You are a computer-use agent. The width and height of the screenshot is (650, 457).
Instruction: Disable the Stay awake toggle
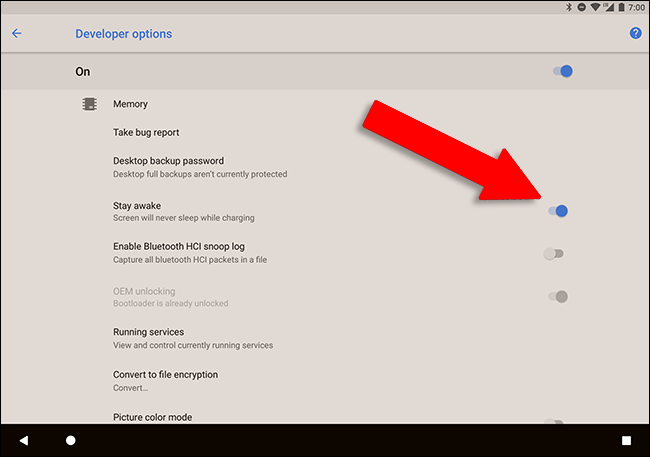(557, 211)
